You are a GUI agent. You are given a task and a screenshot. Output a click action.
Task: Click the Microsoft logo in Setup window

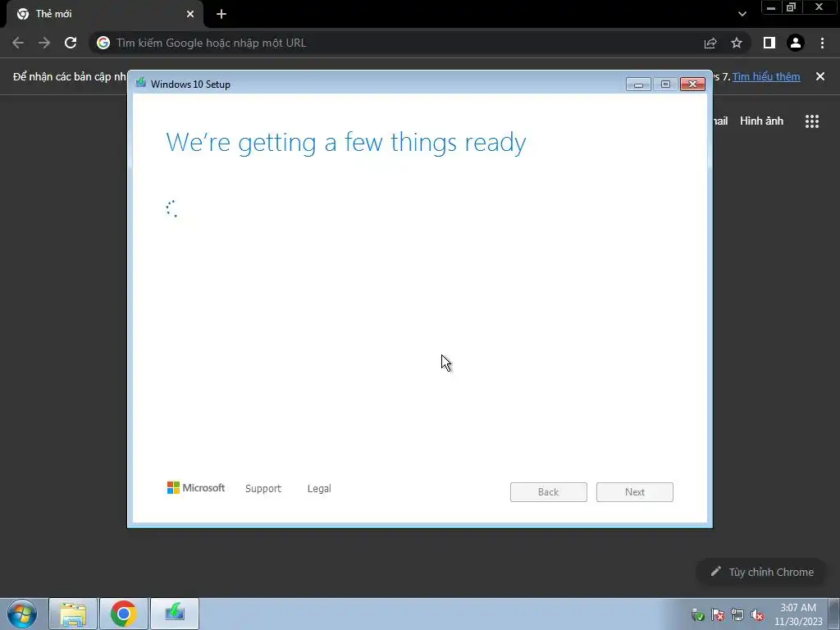[196, 487]
